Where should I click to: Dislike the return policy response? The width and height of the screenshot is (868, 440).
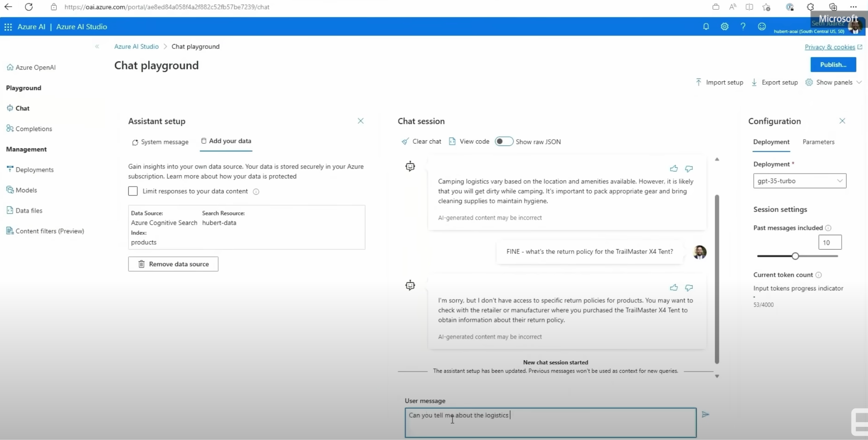689,288
